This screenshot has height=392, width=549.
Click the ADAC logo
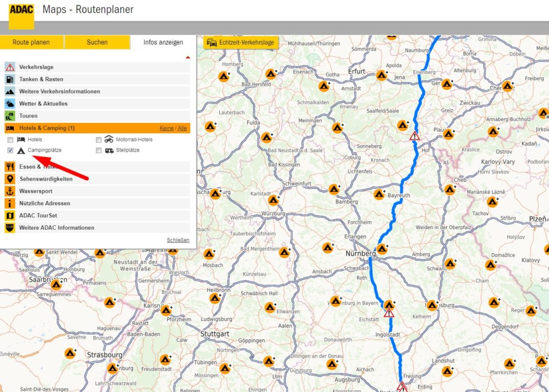(21, 17)
